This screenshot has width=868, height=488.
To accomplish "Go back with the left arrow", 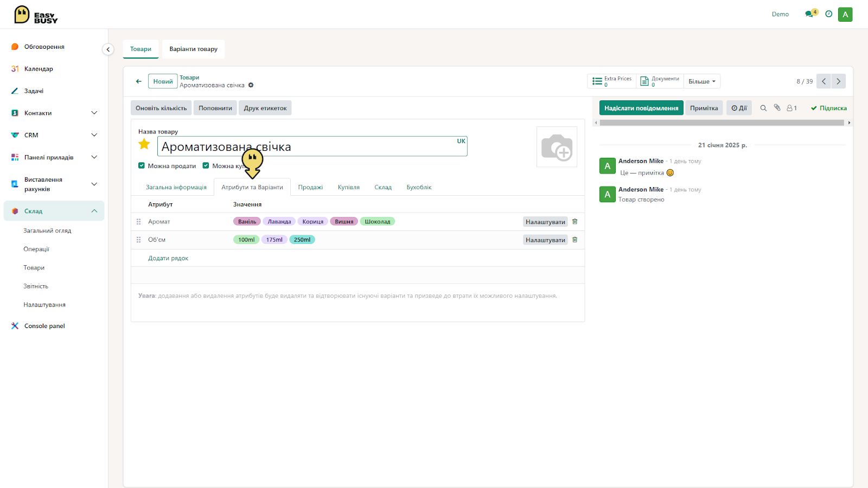I will (138, 81).
